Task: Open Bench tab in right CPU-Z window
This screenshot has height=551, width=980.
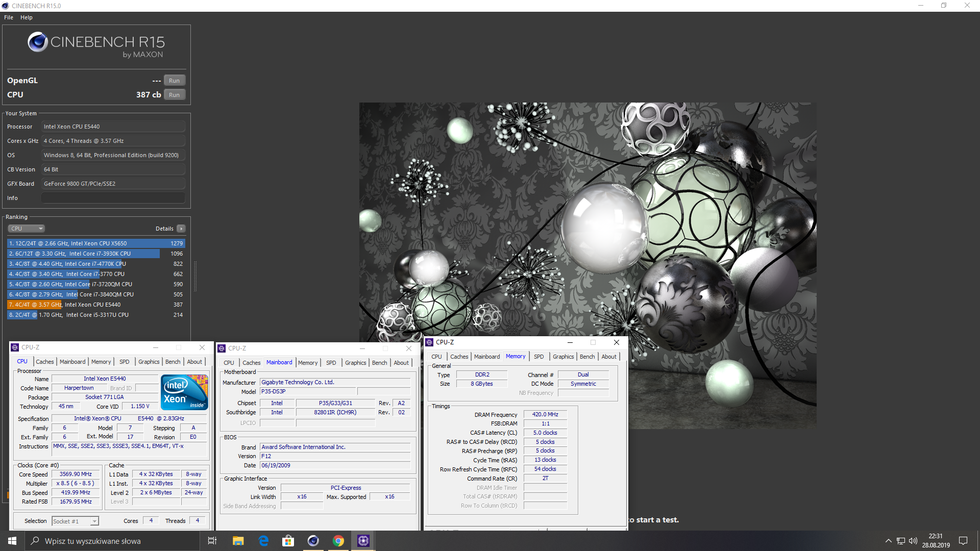Action: 587,357
